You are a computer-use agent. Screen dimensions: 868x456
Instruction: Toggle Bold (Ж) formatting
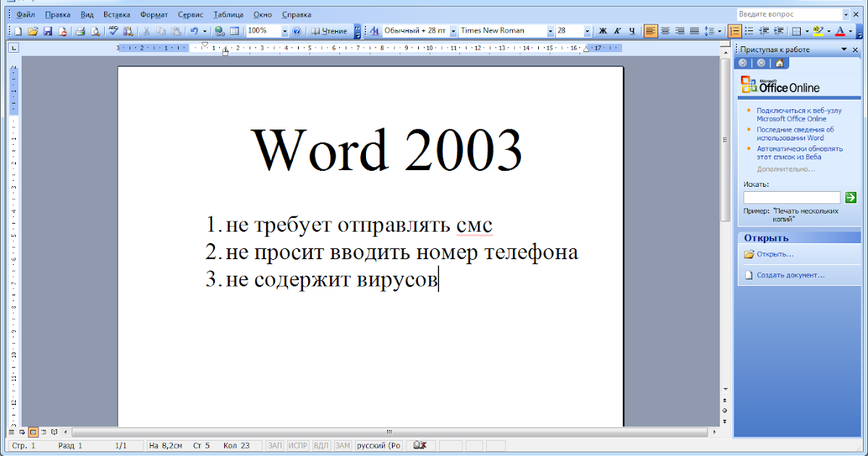[603, 31]
